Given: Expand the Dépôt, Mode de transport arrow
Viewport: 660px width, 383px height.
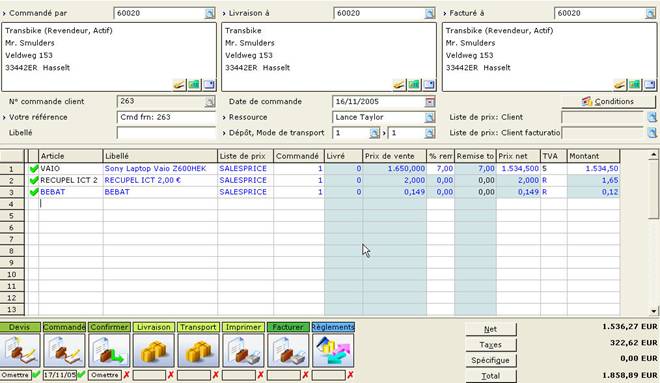Looking at the screenshot, I should tap(224, 133).
